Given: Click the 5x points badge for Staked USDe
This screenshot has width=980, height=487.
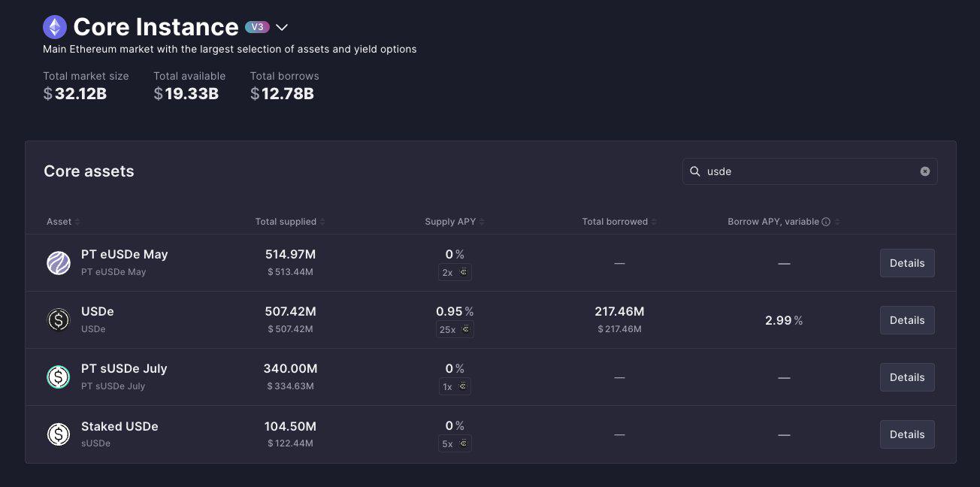Looking at the screenshot, I should tap(455, 443).
